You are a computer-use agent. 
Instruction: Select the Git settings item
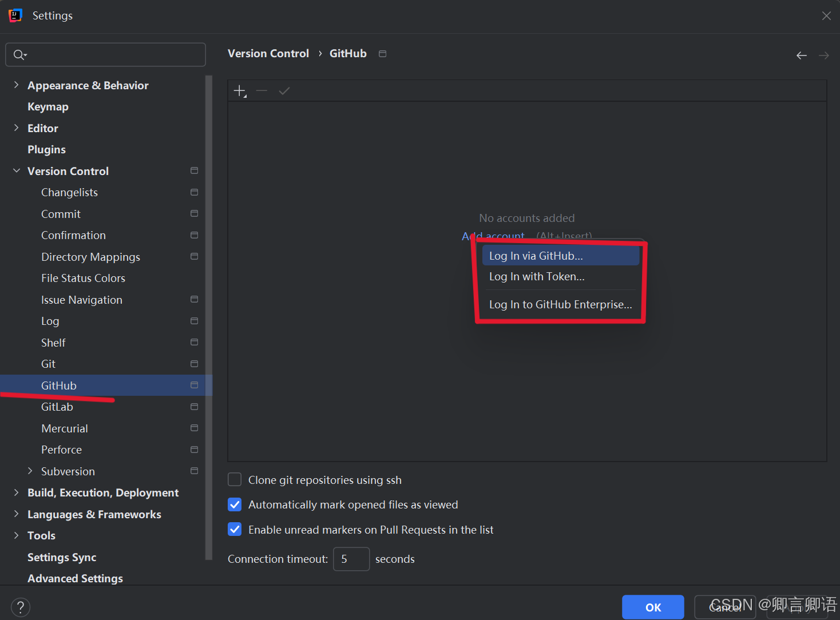[48, 364]
